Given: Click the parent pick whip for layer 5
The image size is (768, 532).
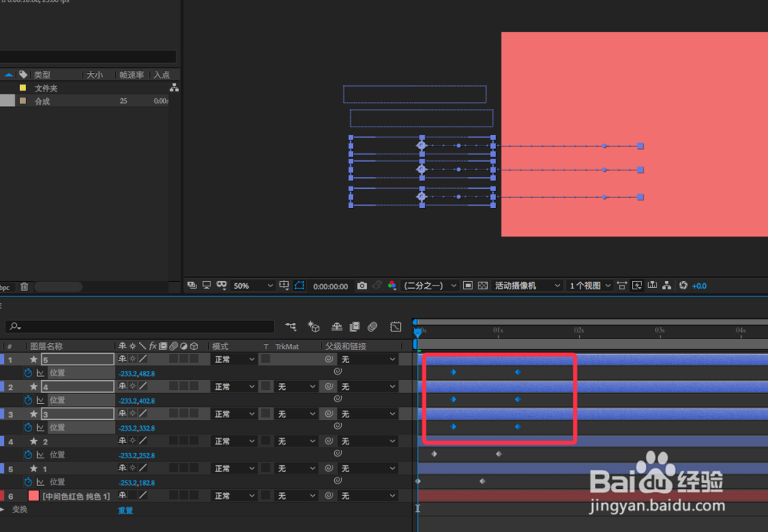Looking at the screenshot, I should click(329, 359).
